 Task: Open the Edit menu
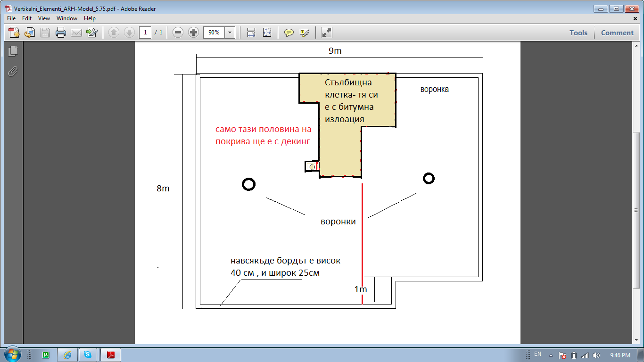click(x=27, y=18)
